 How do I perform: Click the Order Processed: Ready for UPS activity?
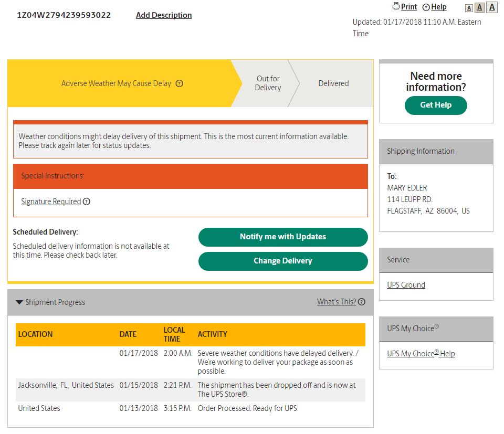coord(247,408)
